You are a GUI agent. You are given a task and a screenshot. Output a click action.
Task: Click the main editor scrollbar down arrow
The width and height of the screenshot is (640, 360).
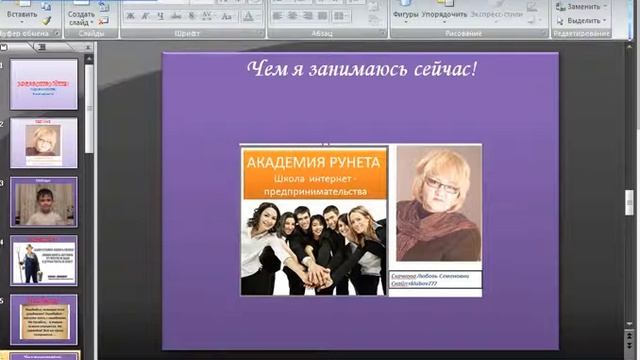coord(629,324)
